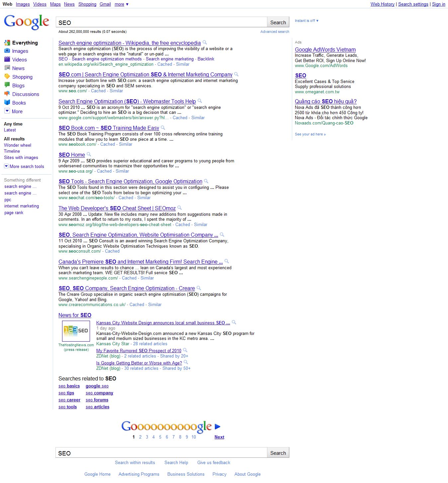The height and width of the screenshot is (483, 448).
Task: Click the Shopping tag icon in sidebar
Action: (7, 76)
